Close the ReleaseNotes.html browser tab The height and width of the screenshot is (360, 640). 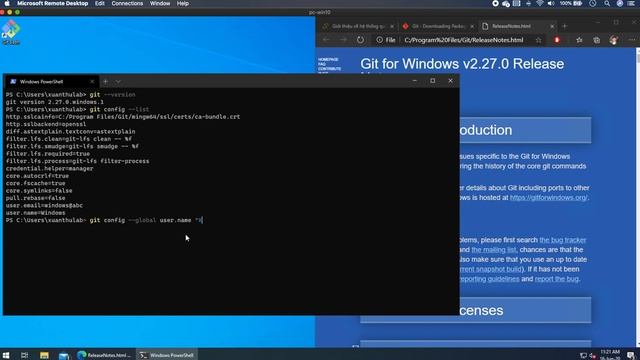(552, 26)
